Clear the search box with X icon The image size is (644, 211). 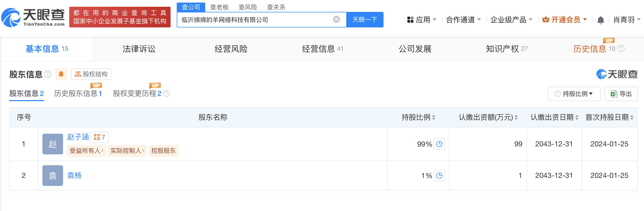pyautogui.click(x=336, y=19)
